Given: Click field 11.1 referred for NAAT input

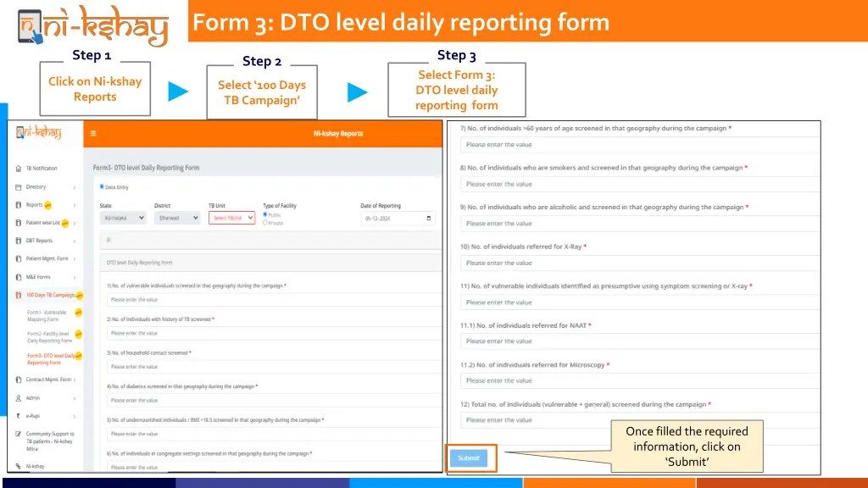Looking at the screenshot, I should click(x=640, y=341).
